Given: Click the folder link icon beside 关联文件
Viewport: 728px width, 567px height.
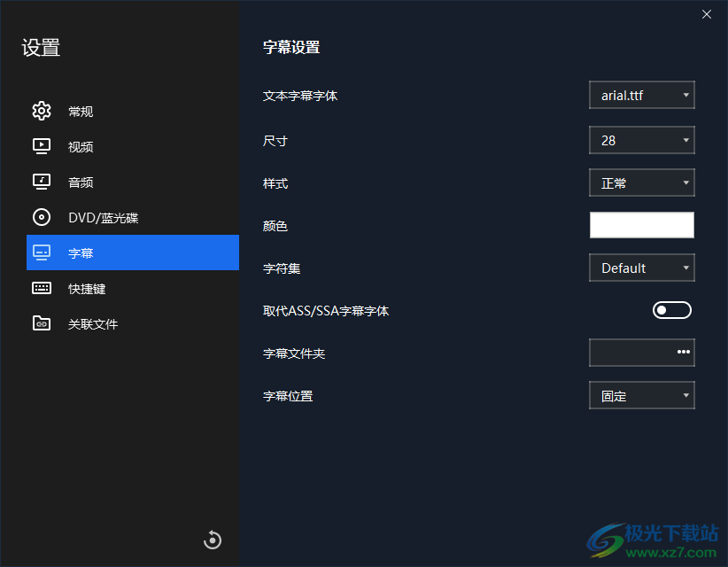Looking at the screenshot, I should click(x=42, y=323).
